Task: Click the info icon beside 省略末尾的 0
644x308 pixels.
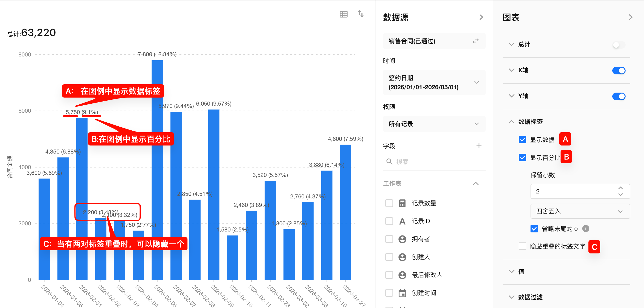Action: click(586, 228)
